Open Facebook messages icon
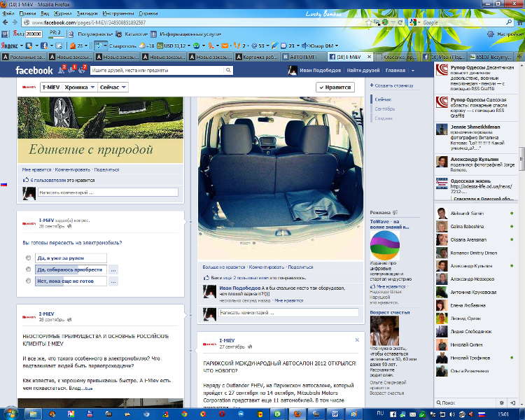Image resolution: width=525 pixels, height=420 pixels. click(72, 70)
